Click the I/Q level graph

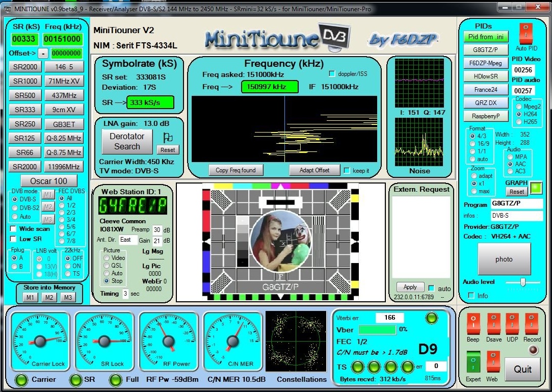419,83
